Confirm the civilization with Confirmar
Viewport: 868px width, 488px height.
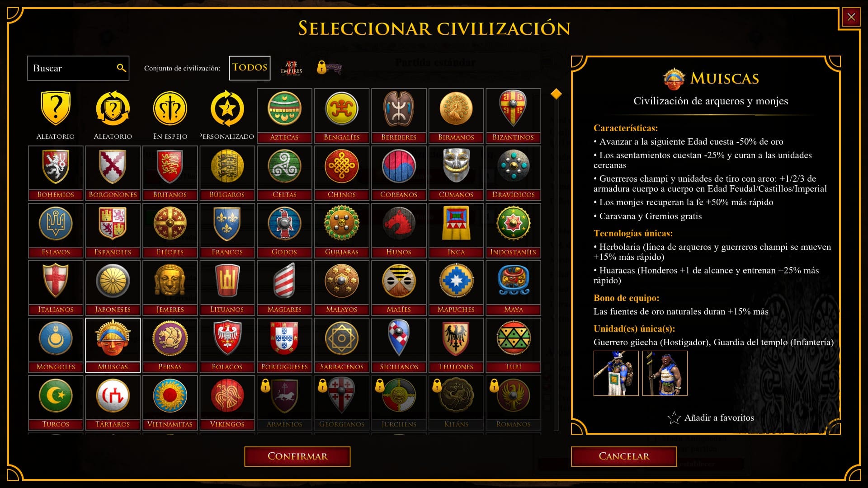[x=297, y=456]
